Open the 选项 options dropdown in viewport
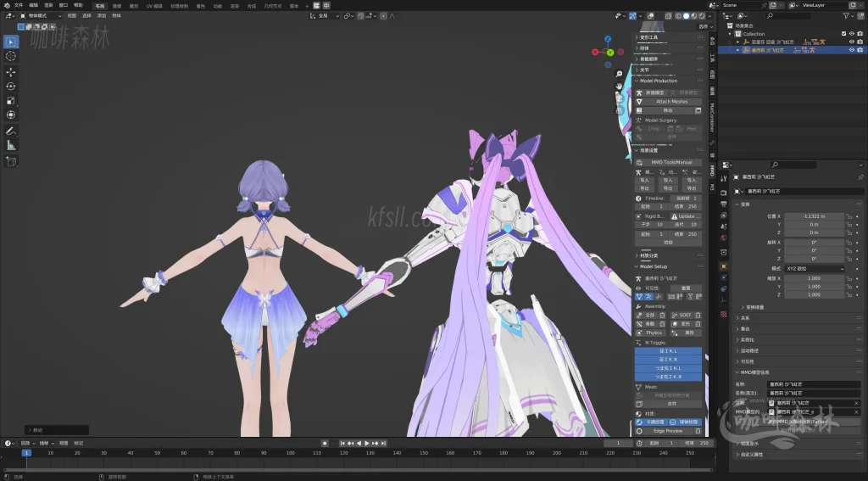 (703, 26)
